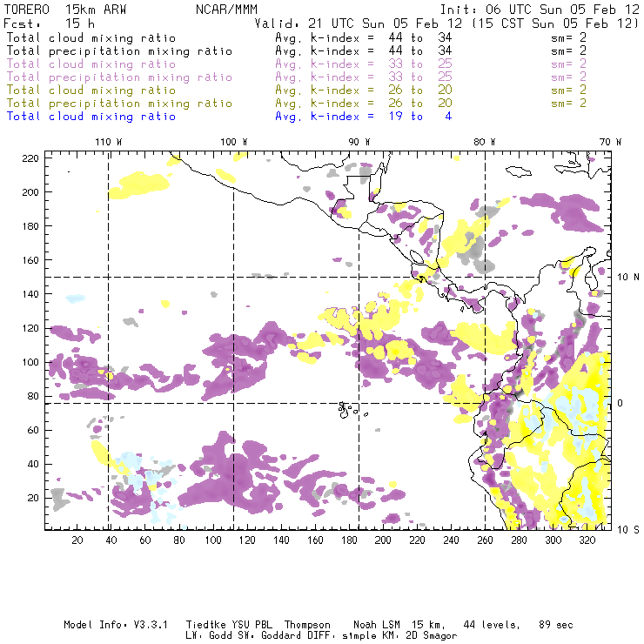Select the black "Total cloud mixing ratio" legend line

point(91,37)
